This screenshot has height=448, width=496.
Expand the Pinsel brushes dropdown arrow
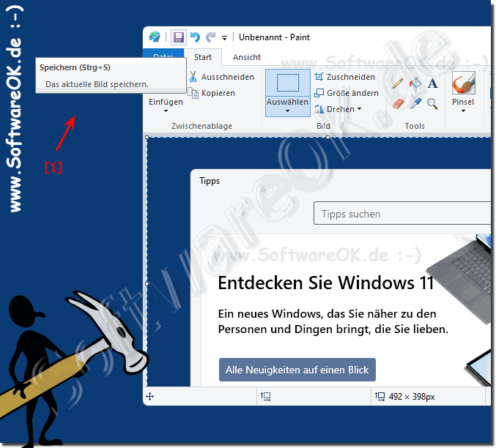(463, 111)
